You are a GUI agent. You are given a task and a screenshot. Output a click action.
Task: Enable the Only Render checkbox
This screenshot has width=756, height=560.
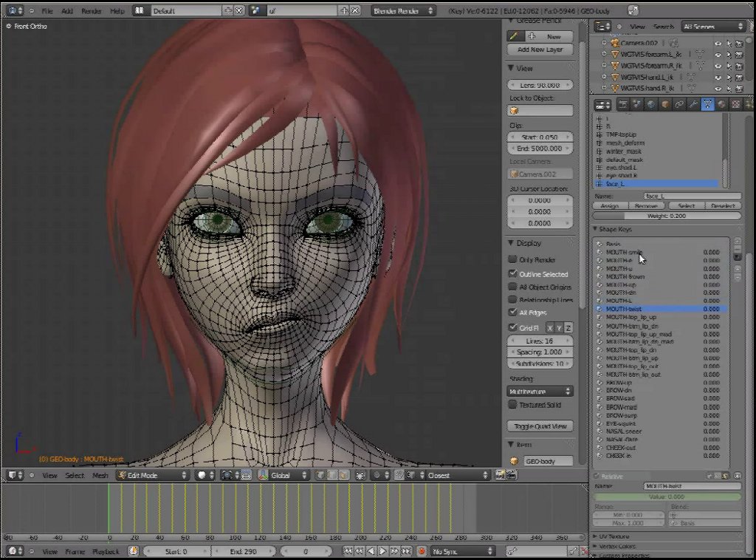pyautogui.click(x=513, y=259)
